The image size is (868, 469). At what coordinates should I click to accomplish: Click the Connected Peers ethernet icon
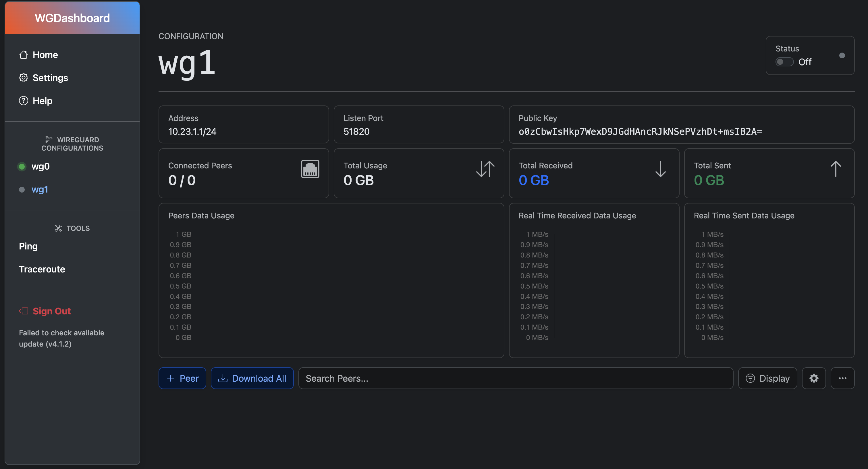click(x=310, y=169)
